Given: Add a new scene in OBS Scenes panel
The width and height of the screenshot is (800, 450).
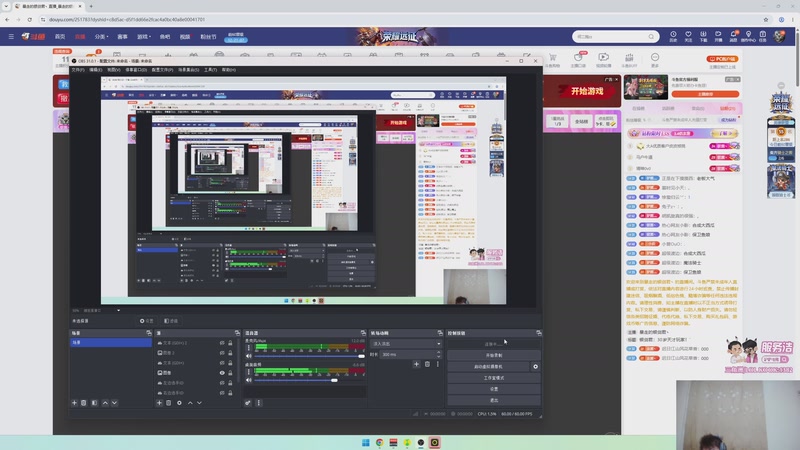Looking at the screenshot, I should (74, 403).
